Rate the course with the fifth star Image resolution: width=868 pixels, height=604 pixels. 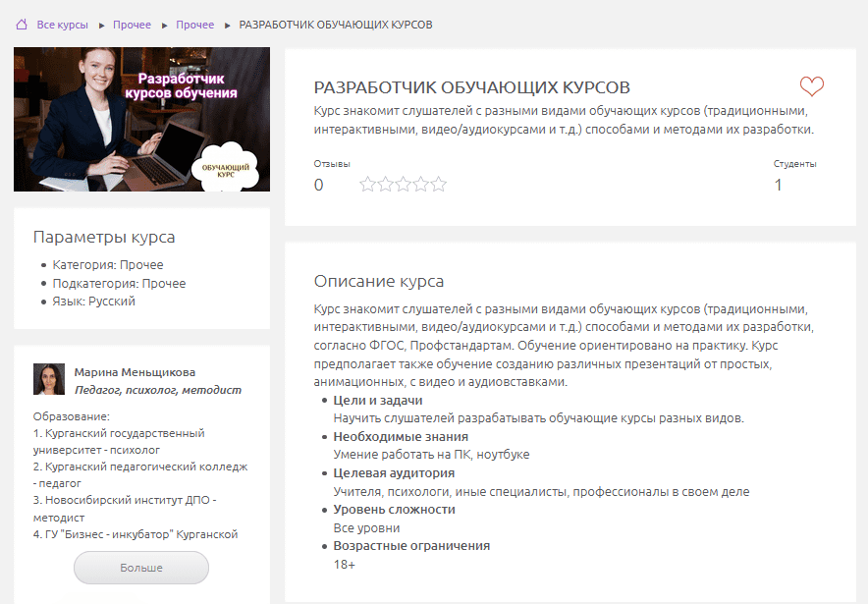point(439,184)
